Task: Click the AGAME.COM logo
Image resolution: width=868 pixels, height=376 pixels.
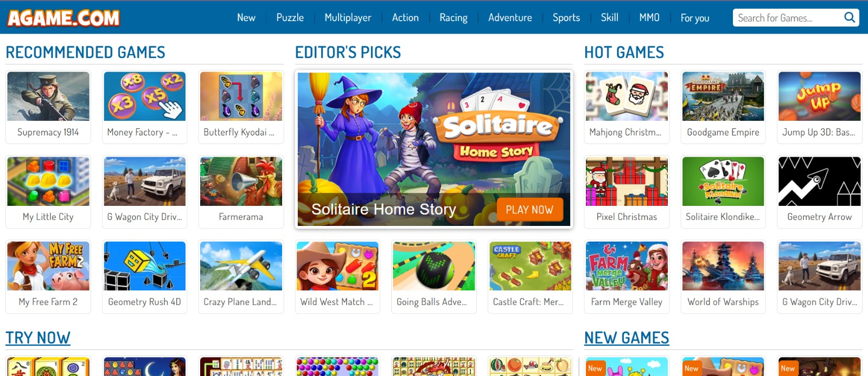Action: coord(63,18)
